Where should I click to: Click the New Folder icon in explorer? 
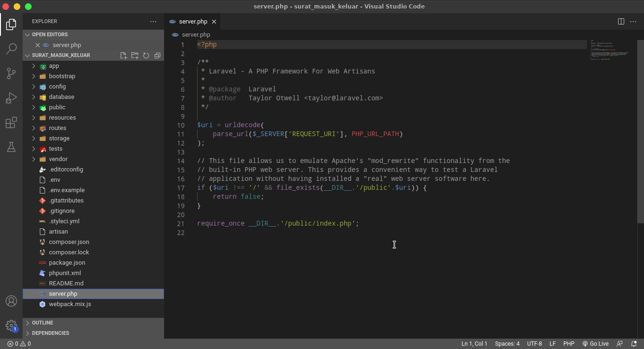pos(135,56)
